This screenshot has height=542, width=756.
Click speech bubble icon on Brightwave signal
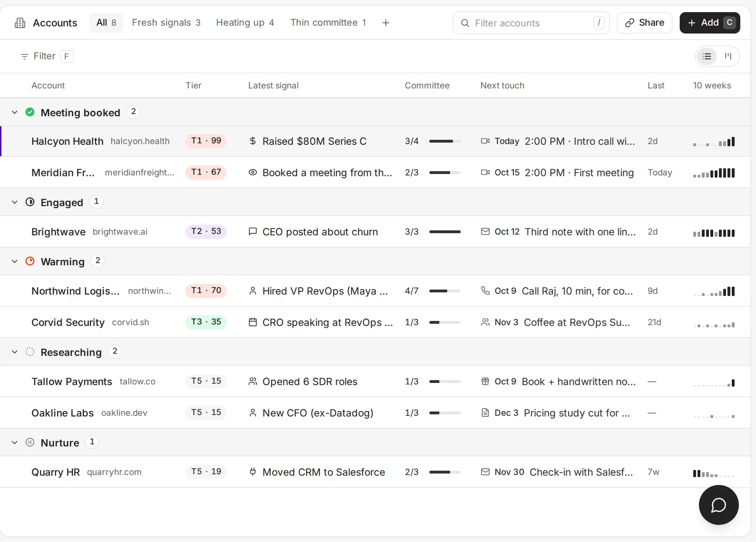coord(253,232)
